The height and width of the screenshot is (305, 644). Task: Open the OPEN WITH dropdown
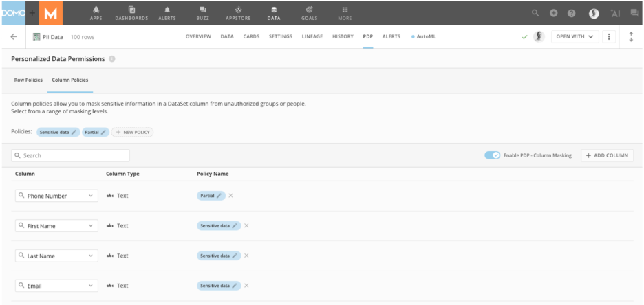pos(575,36)
